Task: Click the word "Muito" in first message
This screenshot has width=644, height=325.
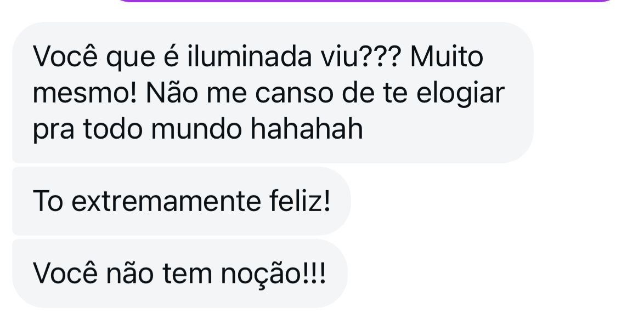Action: pos(447,56)
